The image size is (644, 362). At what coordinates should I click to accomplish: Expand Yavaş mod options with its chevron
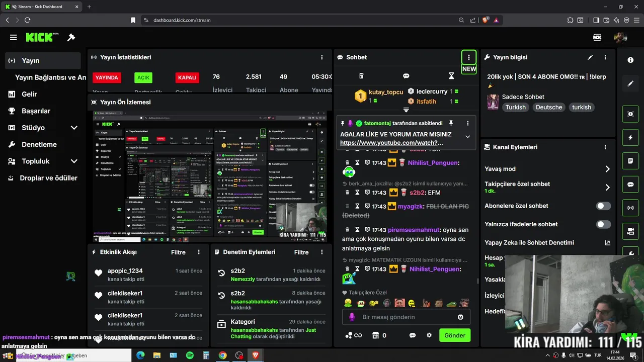click(x=607, y=169)
